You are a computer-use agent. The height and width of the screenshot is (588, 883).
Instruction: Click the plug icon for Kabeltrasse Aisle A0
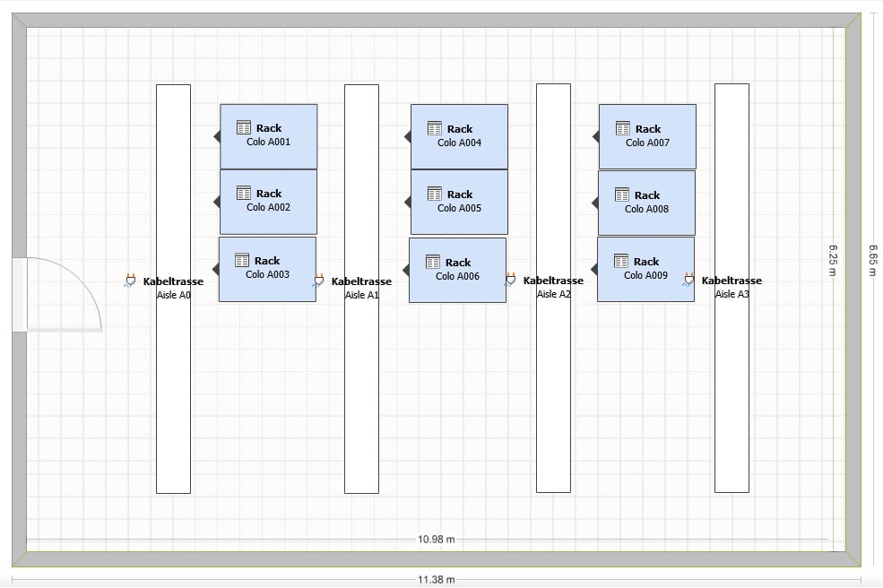pyautogui.click(x=129, y=281)
